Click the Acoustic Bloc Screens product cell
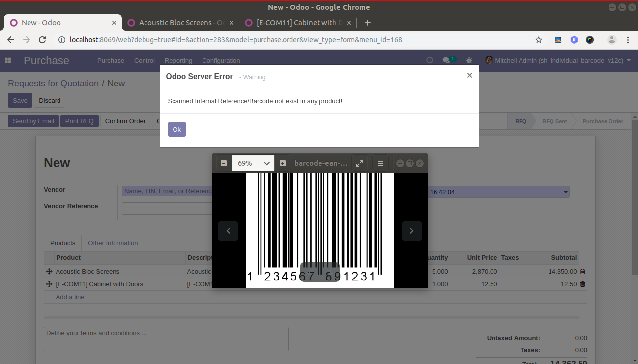The image size is (638, 364). tap(119, 271)
